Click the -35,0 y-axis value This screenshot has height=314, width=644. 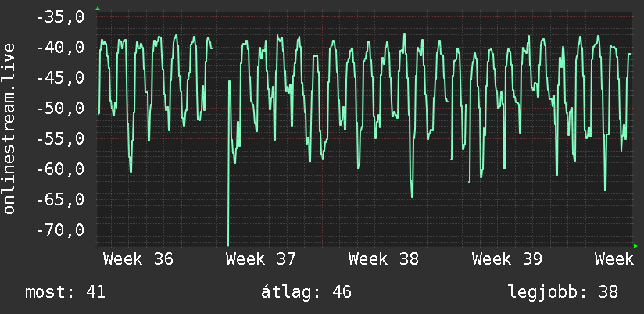(60, 18)
